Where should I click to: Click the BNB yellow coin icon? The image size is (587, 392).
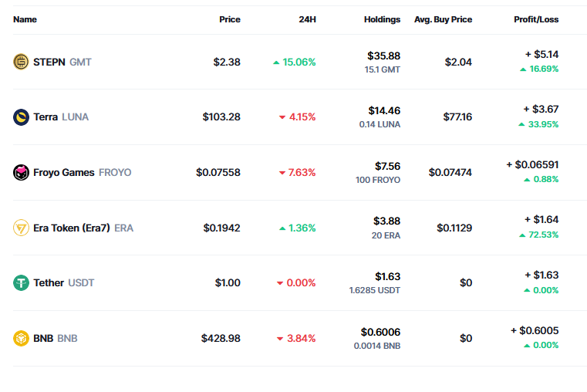[21, 338]
